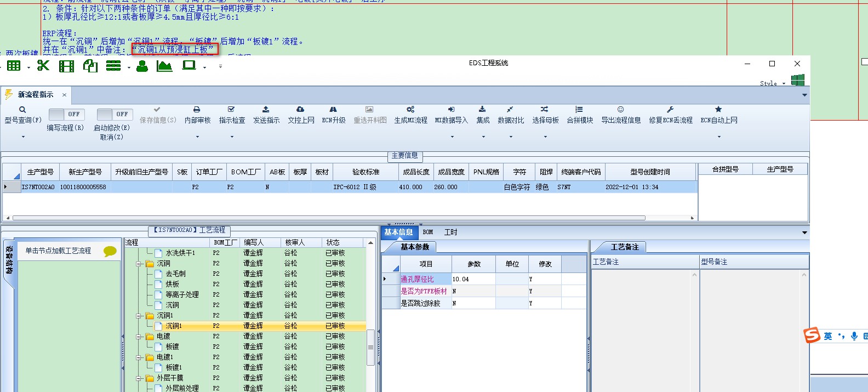Viewport: 868px width, 392px height.
Task: Select the 基本参数 tab
Action: point(415,247)
